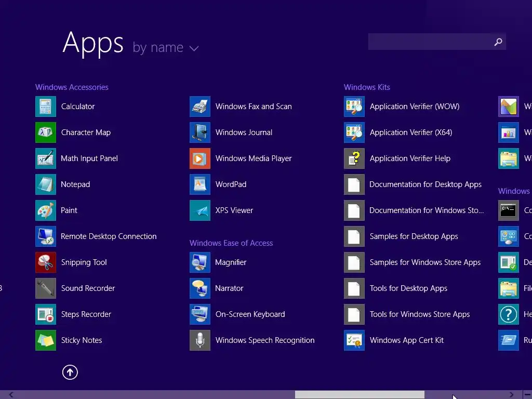Open the XPS Viewer icon
Image resolution: width=532 pixels, height=399 pixels.
[200, 210]
